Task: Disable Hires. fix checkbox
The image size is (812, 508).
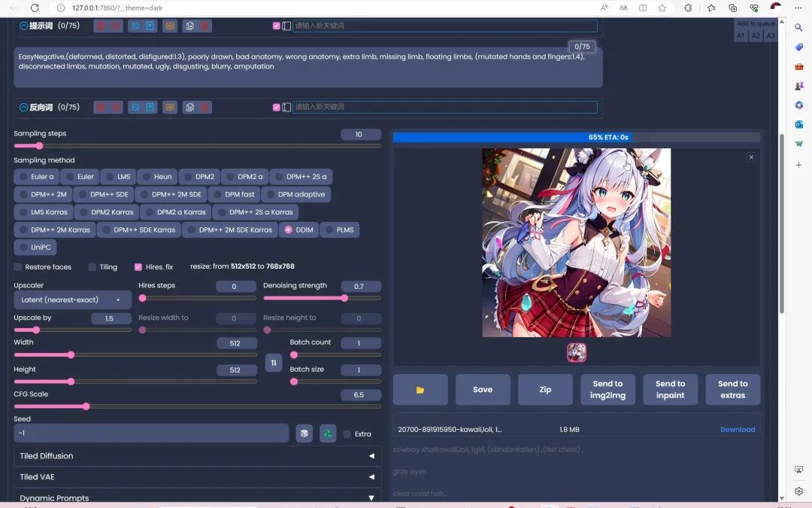Action: (138, 267)
